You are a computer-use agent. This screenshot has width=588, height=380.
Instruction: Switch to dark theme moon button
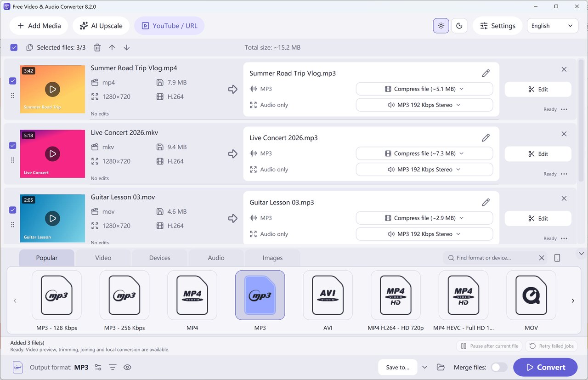click(459, 26)
